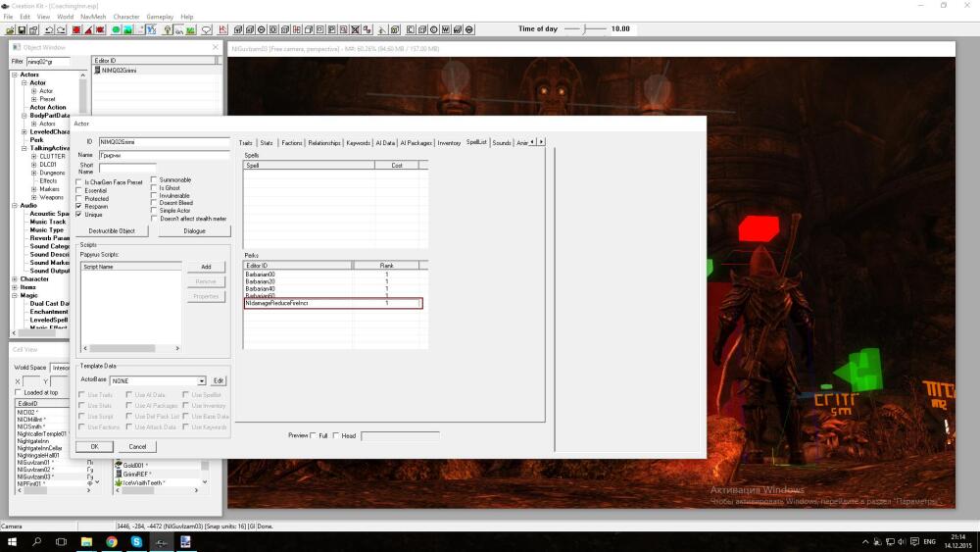Expand the BodyPartData tree node
The image size is (980, 552).
[24, 116]
